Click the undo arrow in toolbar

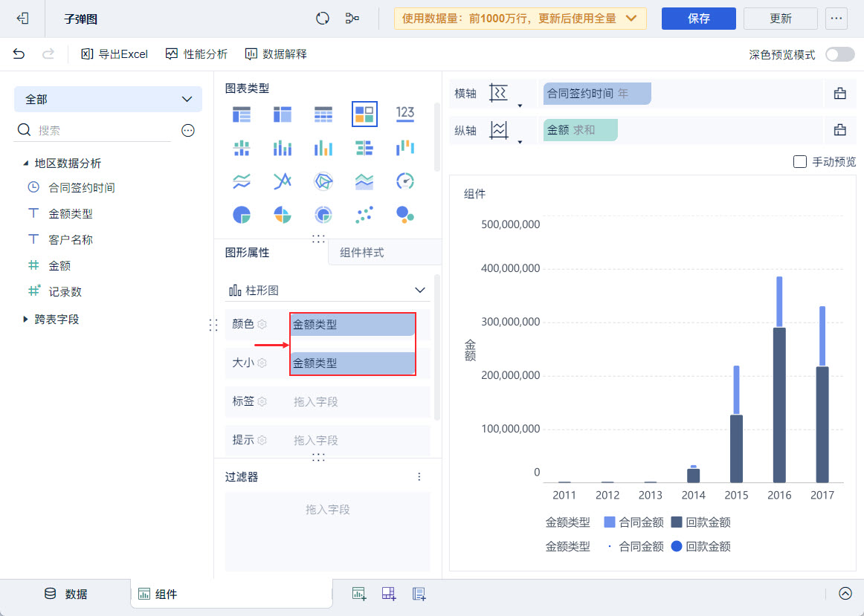tap(19, 54)
